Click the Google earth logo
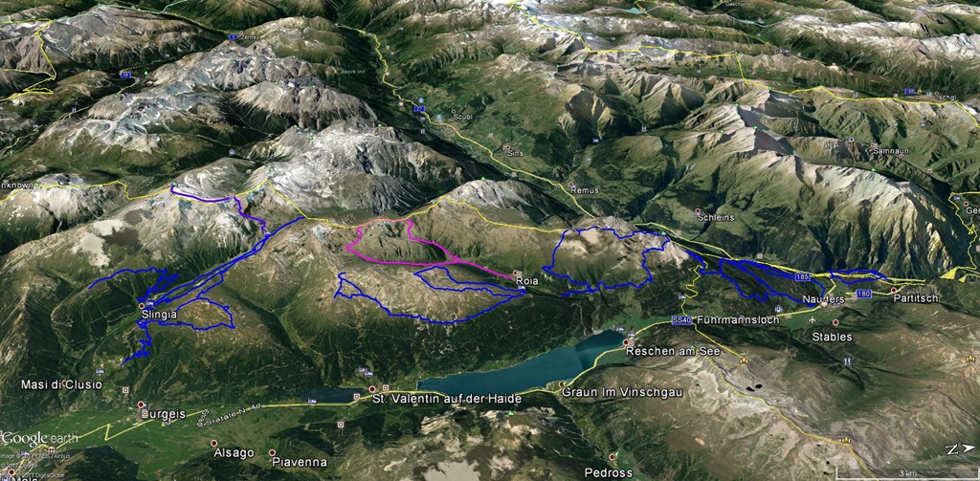980x481 pixels. [39, 438]
